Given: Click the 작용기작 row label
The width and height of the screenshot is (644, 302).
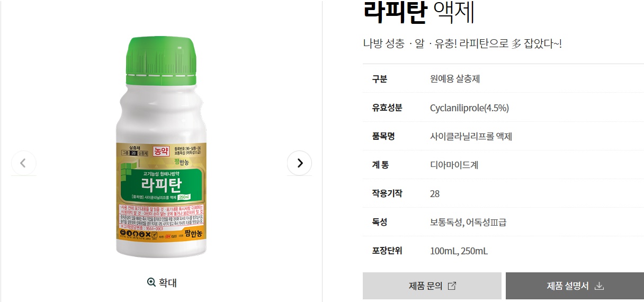Looking at the screenshot, I should pyautogui.click(x=387, y=194).
